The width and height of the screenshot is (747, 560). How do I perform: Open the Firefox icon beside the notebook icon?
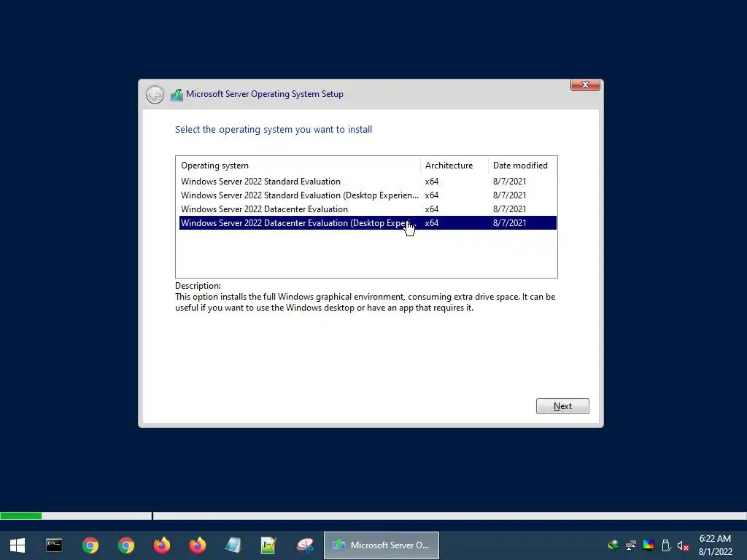[197, 545]
